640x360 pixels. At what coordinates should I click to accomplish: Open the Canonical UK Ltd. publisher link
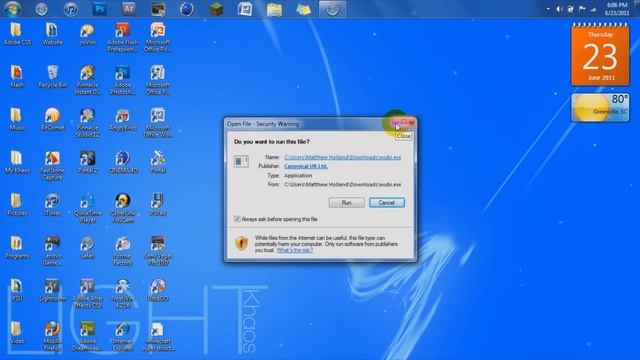click(306, 166)
